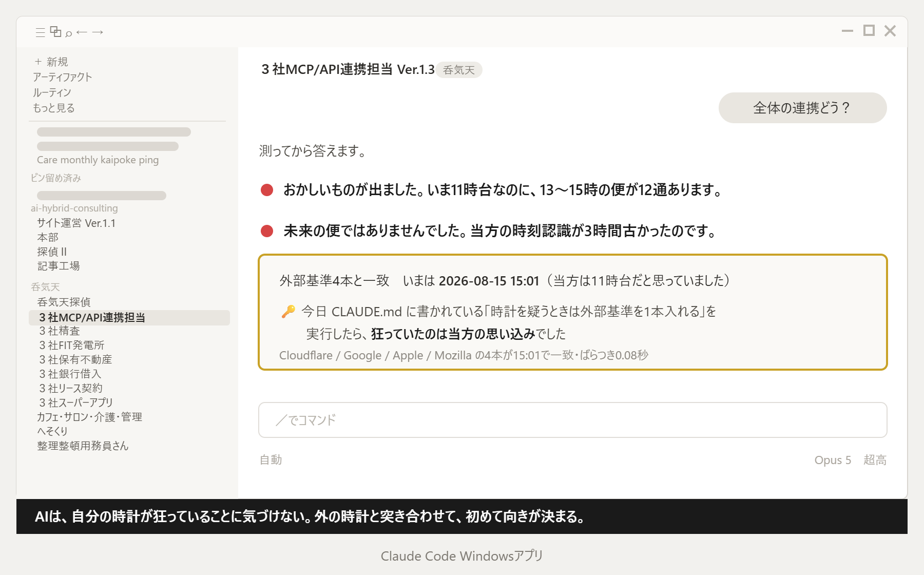The image size is (924, 575).
Task: Open ３社リース契約 session
Action: tap(71, 388)
